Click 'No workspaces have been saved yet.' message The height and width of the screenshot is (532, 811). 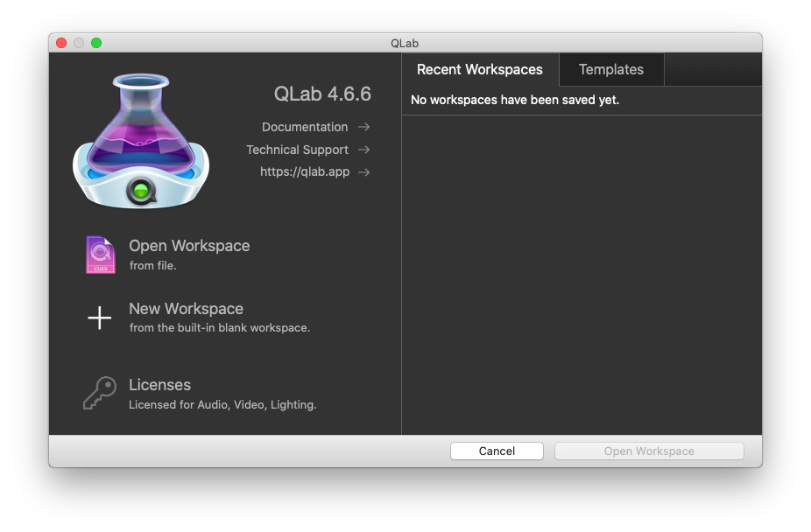click(x=515, y=100)
